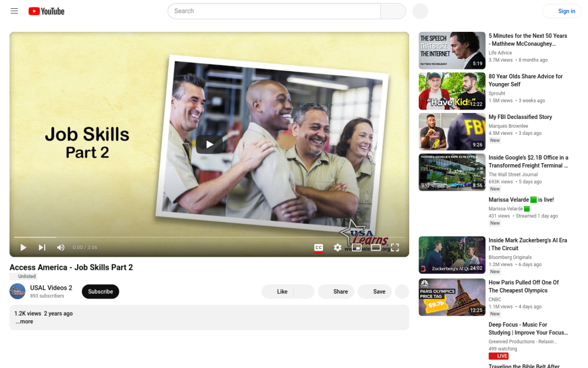Click the voice search circle button
Image resolution: width=588 pixels, height=368 pixels.
420,11
